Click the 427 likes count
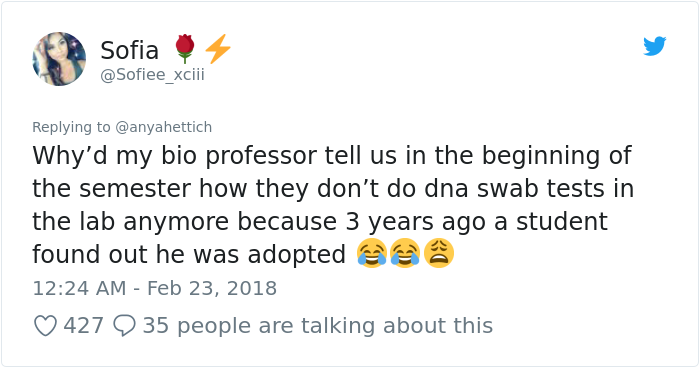 (83, 326)
